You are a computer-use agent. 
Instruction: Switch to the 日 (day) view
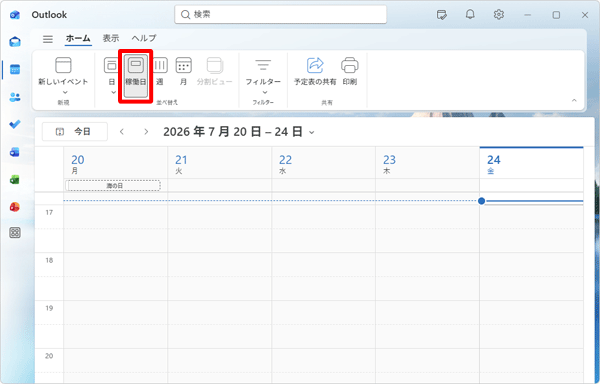click(x=111, y=71)
